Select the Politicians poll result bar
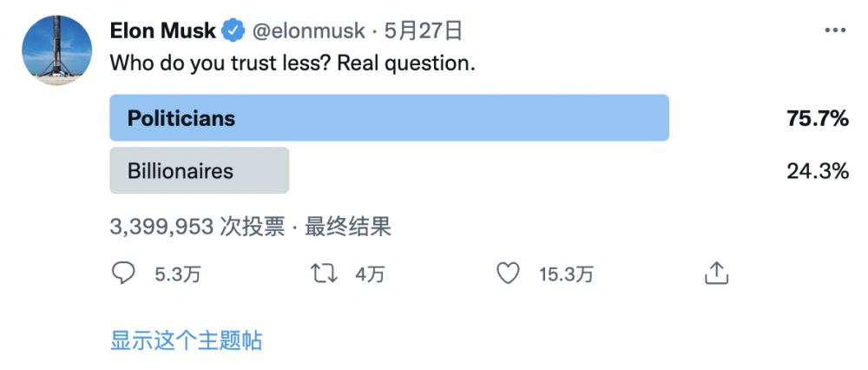This screenshot has width=868, height=370. tap(389, 118)
